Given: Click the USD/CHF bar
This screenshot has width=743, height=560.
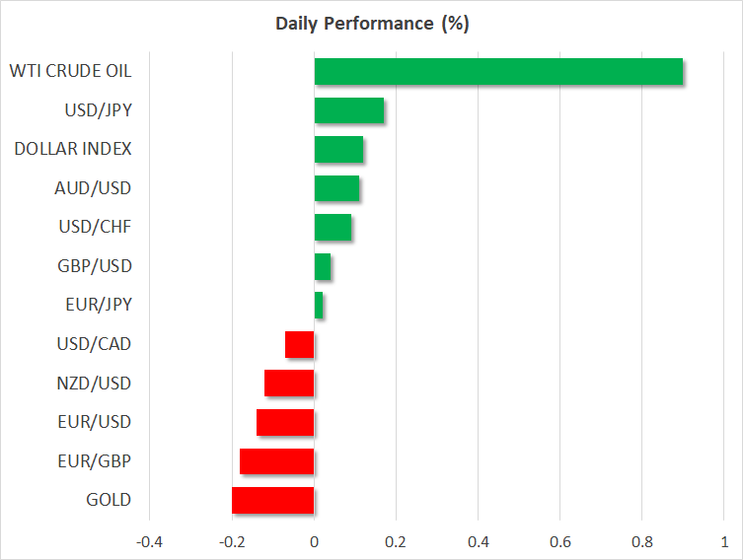Looking at the screenshot, I should tap(333, 227).
